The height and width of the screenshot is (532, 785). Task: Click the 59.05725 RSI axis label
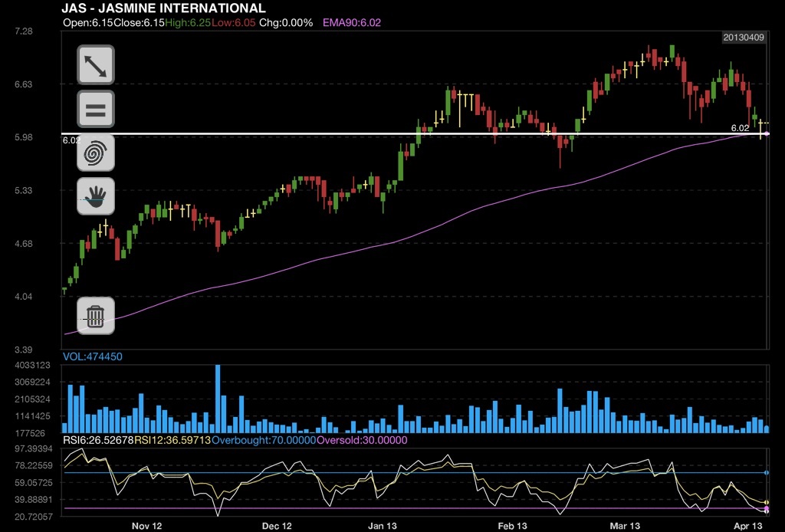tap(34, 482)
